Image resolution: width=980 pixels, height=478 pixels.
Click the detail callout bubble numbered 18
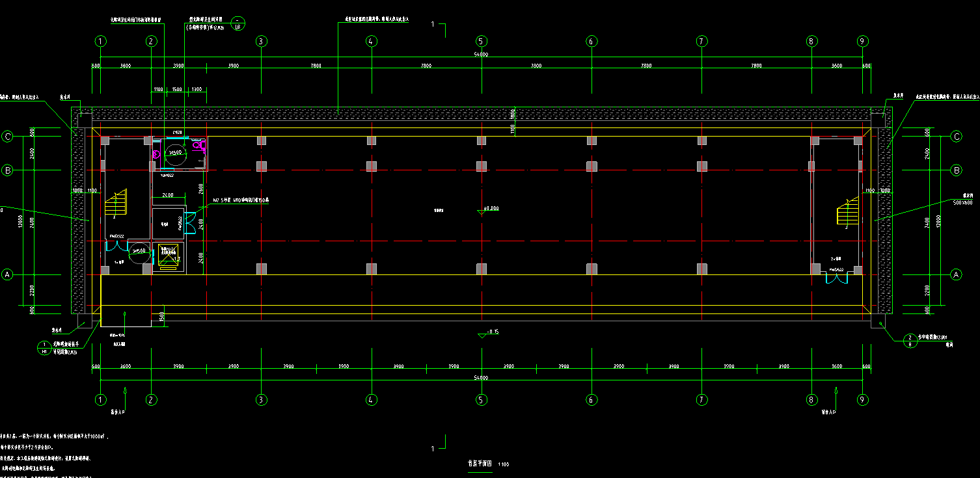tap(238, 23)
